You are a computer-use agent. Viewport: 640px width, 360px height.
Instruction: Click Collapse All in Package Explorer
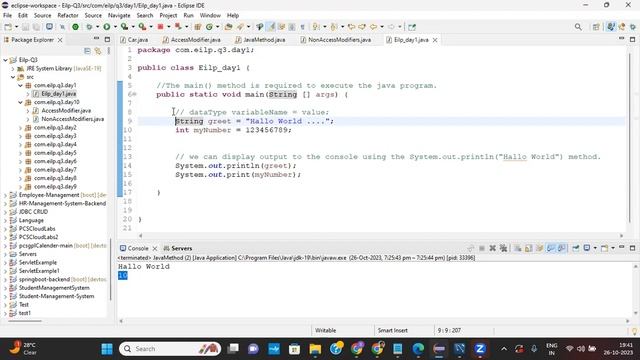point(87,51)
